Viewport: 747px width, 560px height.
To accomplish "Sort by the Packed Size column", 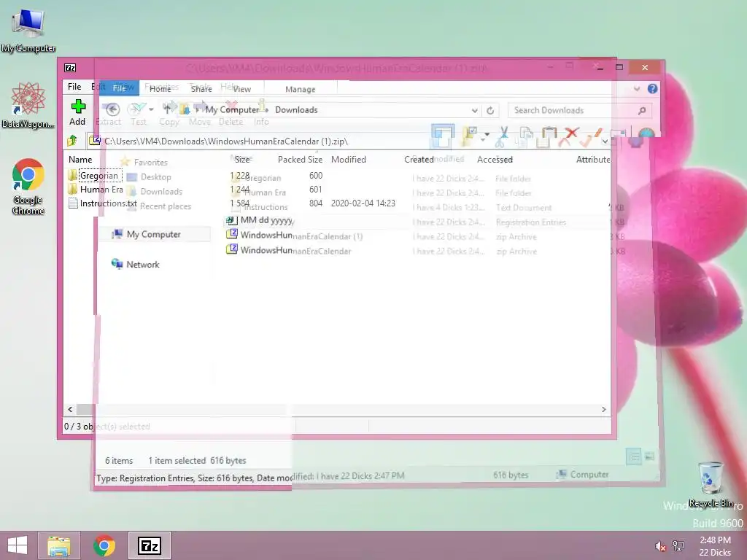I will [300, 160].
